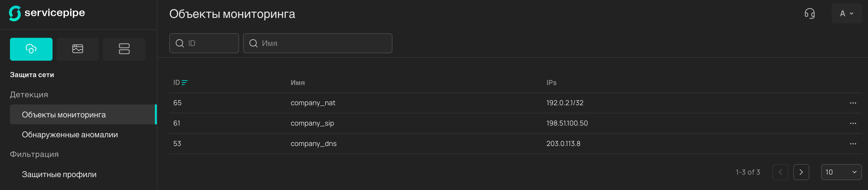Open actions menu for company_sip row
Screen dimensions: 868x190
click(x=853, y=123)
